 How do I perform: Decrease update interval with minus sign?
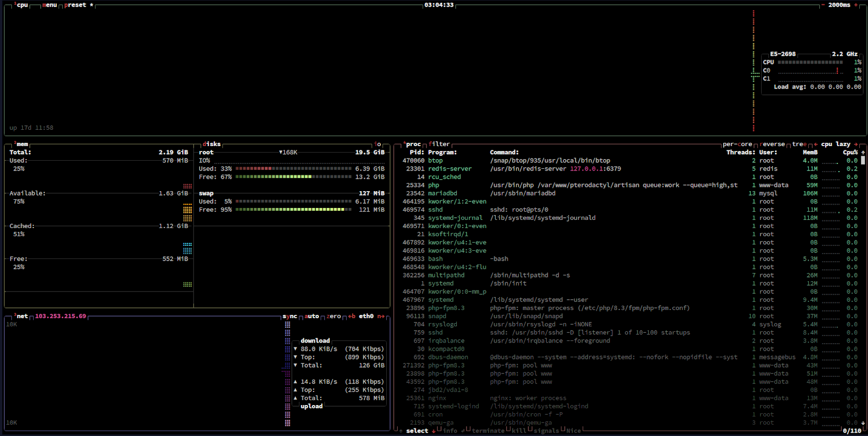click(823, 5)
